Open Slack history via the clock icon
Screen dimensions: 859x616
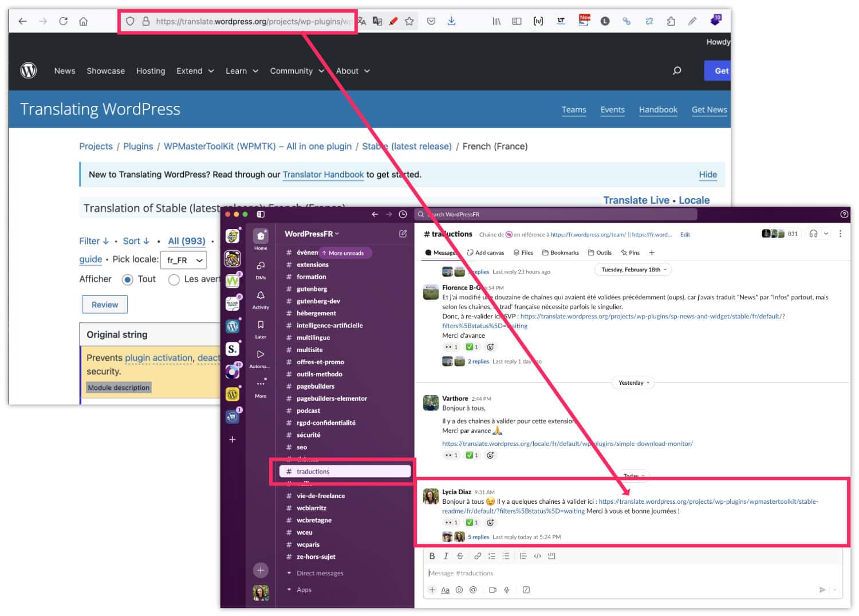pyautogui.click(x=403, y=214)
